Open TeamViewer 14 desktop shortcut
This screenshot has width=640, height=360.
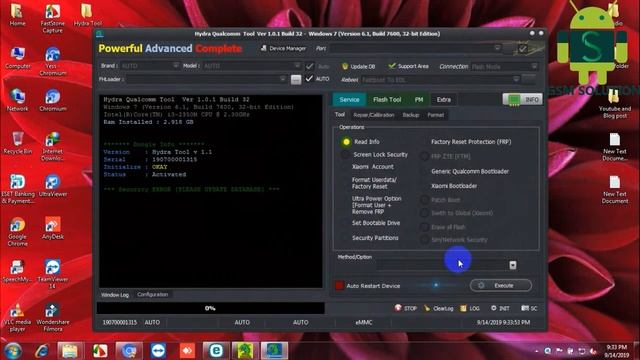tap(52, 274)
